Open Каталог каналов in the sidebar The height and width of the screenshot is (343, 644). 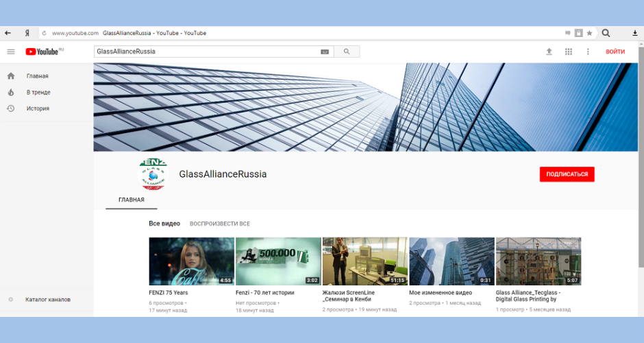click(48, 299)
